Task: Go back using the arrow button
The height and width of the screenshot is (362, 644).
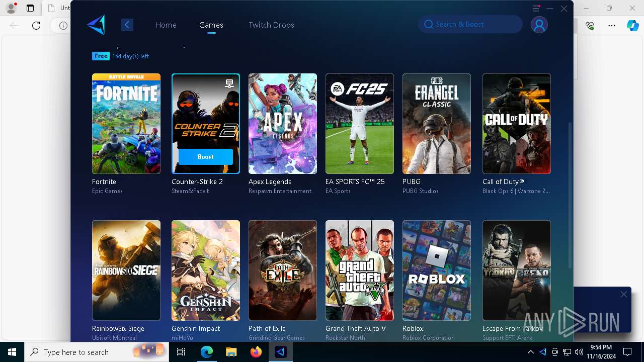Action: [x=127, y=25]
